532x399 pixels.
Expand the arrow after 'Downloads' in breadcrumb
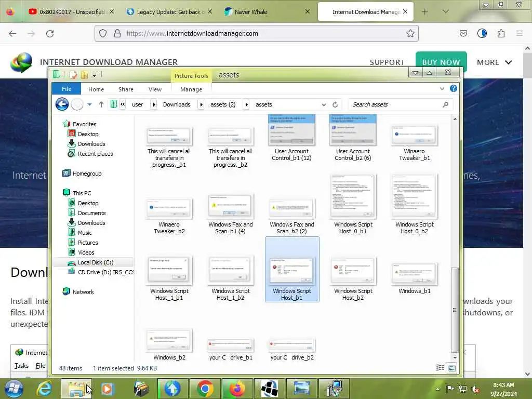pos(201,104)
